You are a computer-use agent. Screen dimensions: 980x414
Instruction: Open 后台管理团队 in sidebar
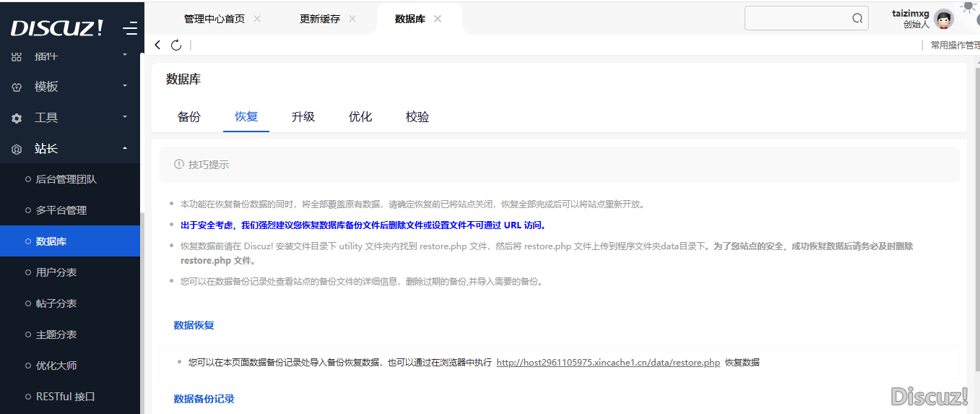pyautogui.click(x=66, y=179)
